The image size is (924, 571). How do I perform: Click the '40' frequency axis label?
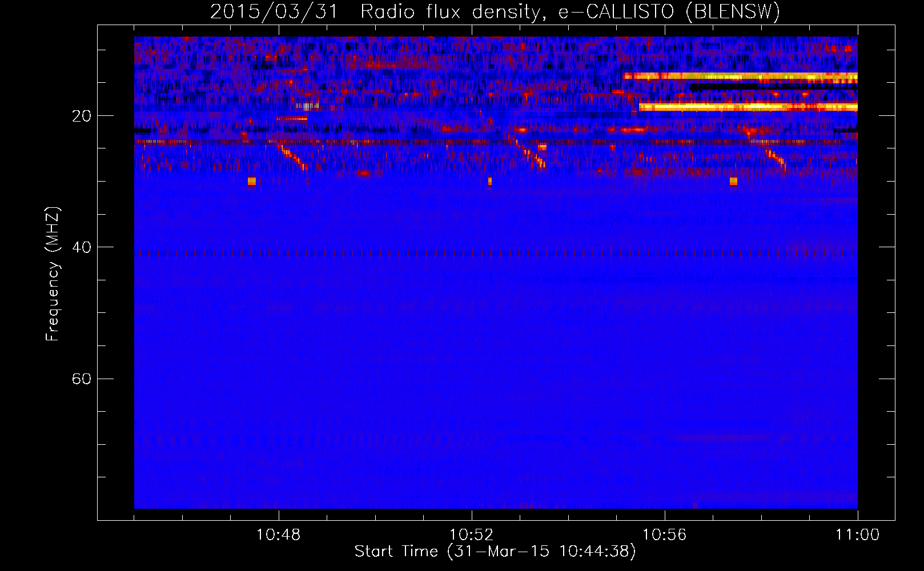click(x=81, y=248)
